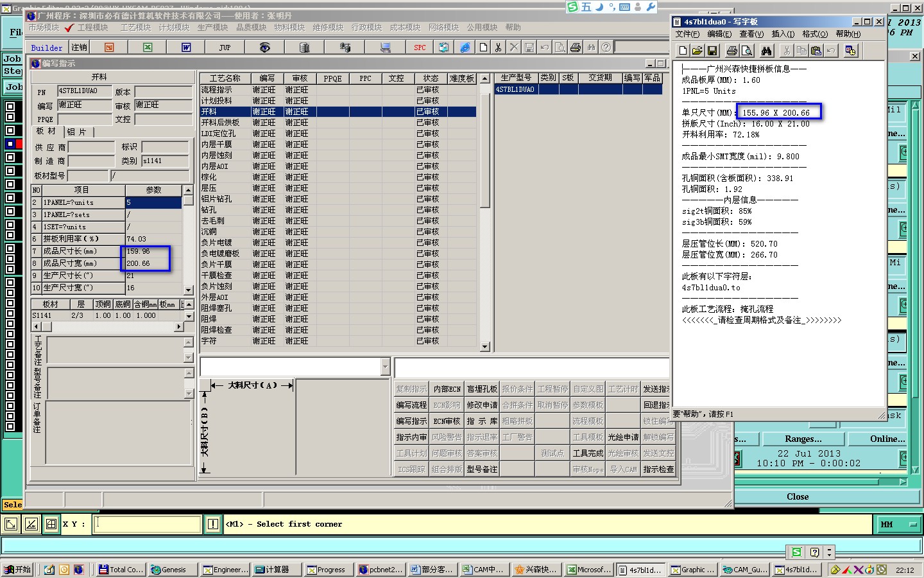The width and height of the screenshot is (924, 578).
Task: Click the orange PowerPoint-style toolbar icon
Action: (109, 48)
